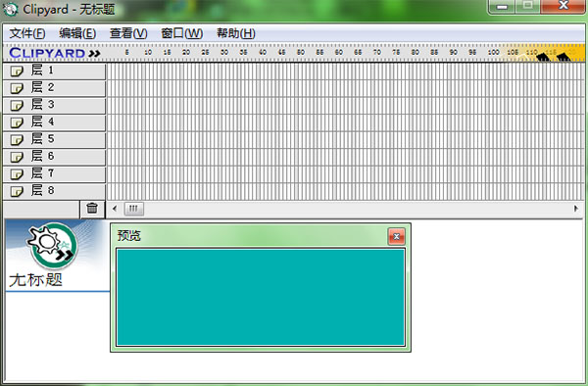Click the trash can delete icon
This screenshot has width=588, height=386.
click(92, 208)
